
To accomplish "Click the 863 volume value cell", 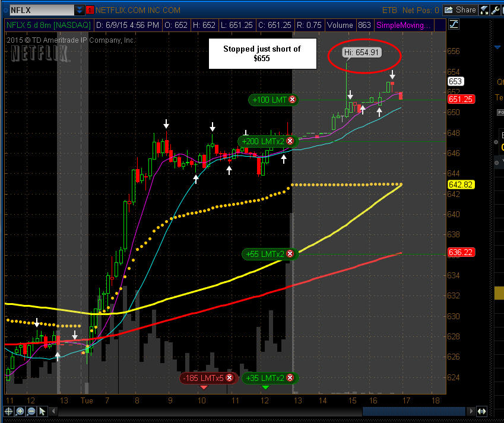I will tap(364, 25).
